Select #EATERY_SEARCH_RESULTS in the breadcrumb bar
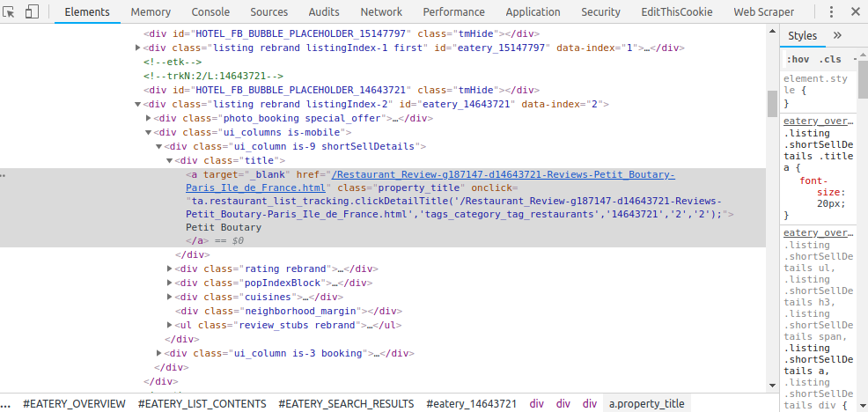The image size is (868, 412). tap(345, 404)
